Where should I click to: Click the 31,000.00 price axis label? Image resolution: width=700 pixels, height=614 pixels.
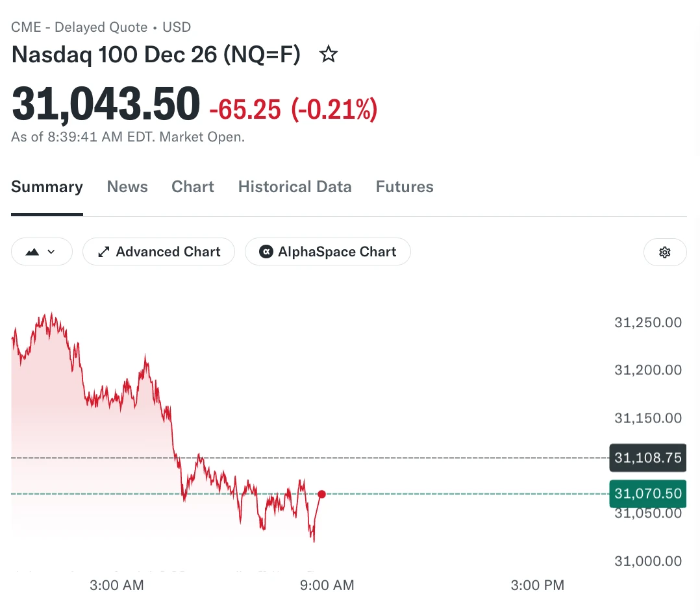coord(648,561)
